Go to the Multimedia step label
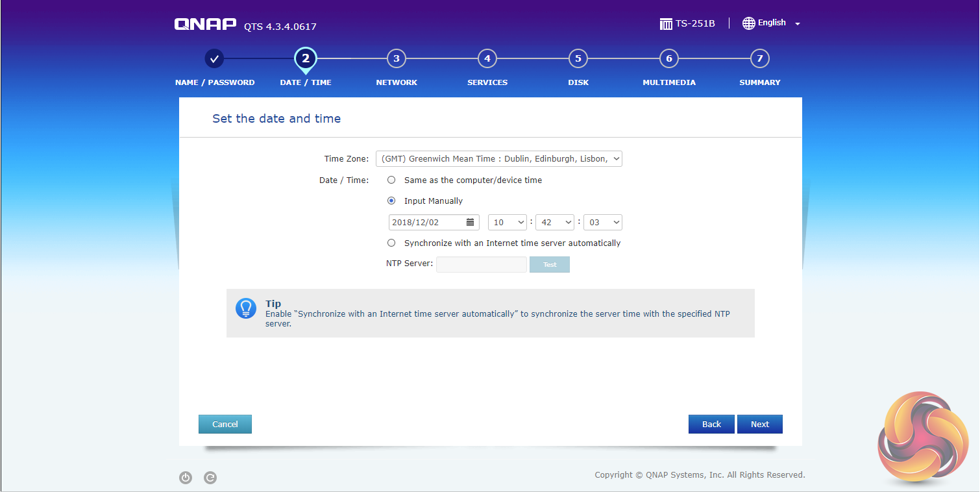Viewport: 980px width, 492px height. [669, 82]
